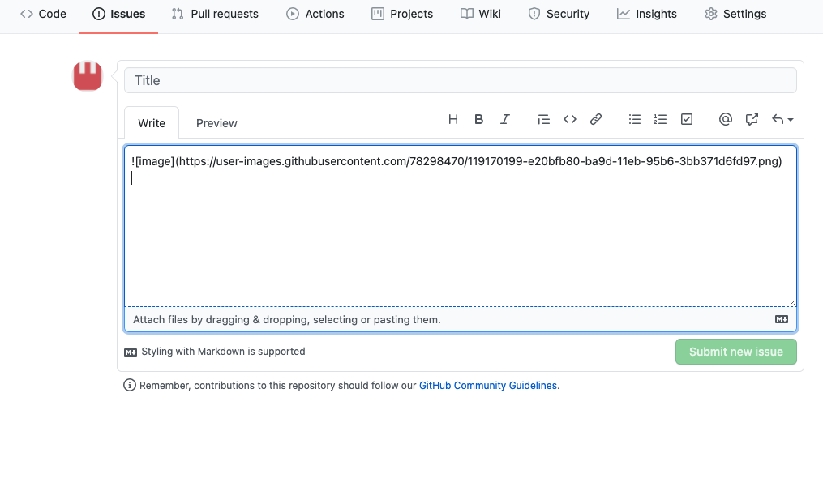
Task: Click the issue Title input field
Action: 461,79
